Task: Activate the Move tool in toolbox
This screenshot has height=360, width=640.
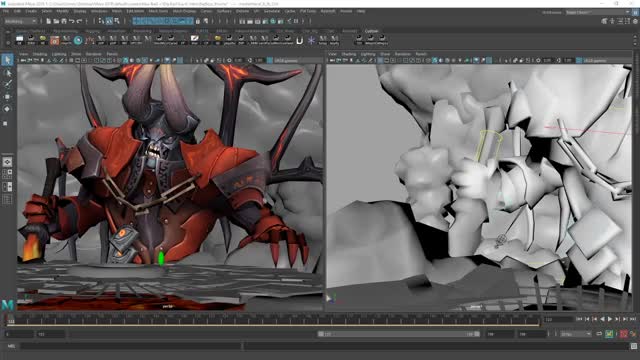Action: pos(7,97)
